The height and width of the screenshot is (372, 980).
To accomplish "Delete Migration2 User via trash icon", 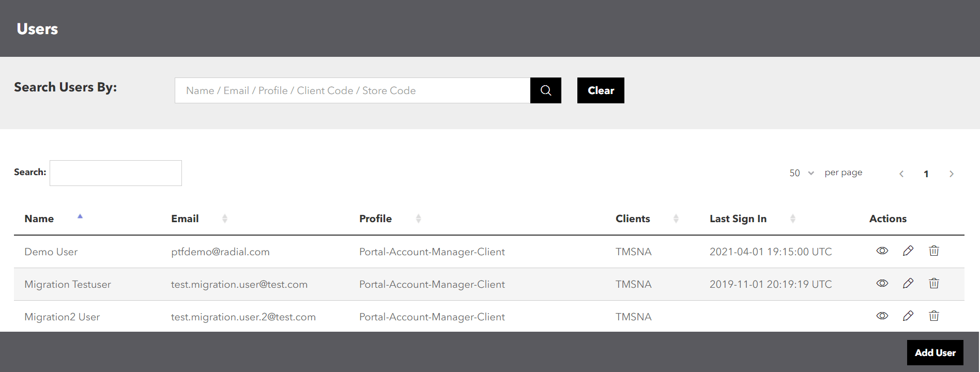I will pyautogui.click(x=933, y=316).
